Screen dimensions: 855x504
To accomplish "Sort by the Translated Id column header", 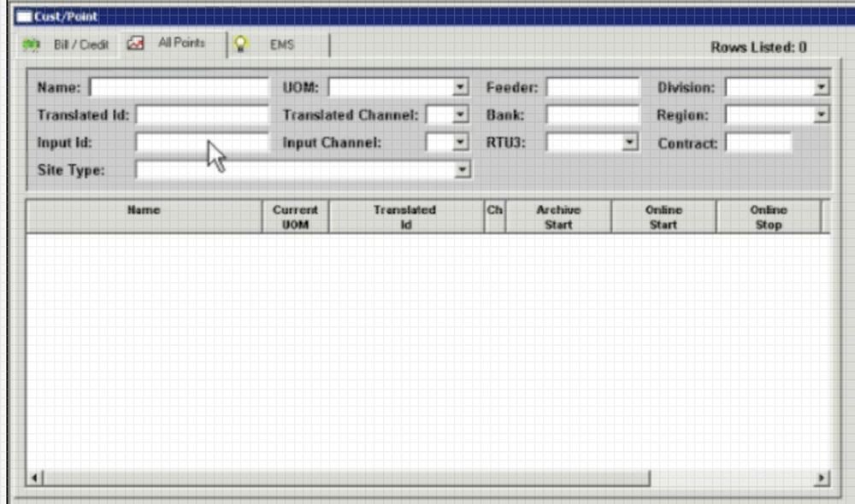I will point(406,217).
